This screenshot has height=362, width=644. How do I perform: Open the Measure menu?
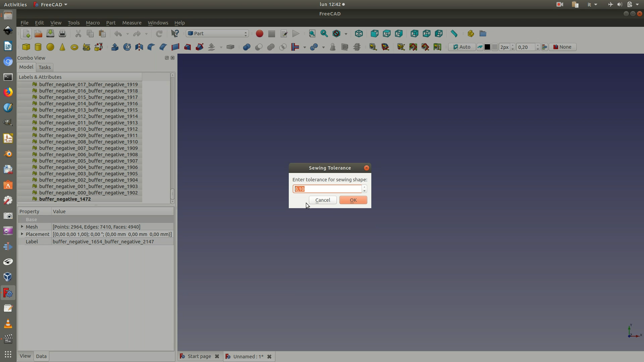coord(132,23)
